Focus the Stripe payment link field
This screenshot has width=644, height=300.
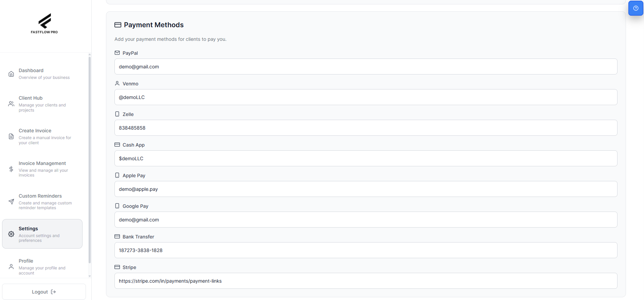(x=365, y=281)
